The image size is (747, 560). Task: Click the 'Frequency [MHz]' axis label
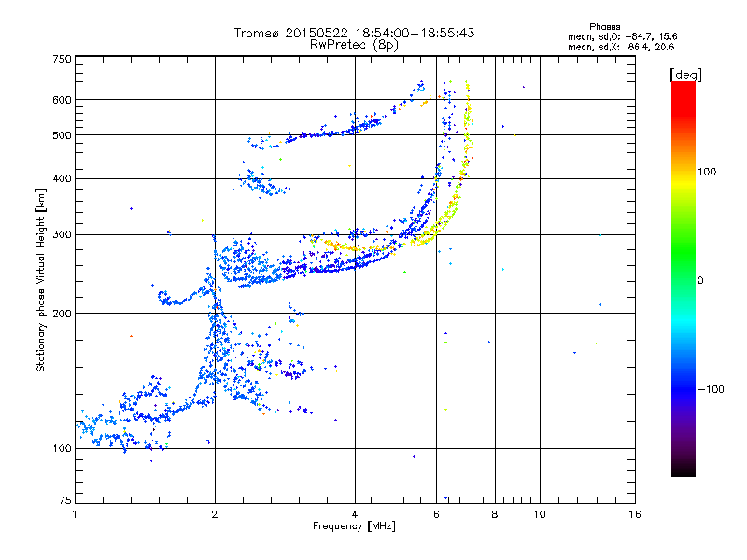[x=354, y=526]
